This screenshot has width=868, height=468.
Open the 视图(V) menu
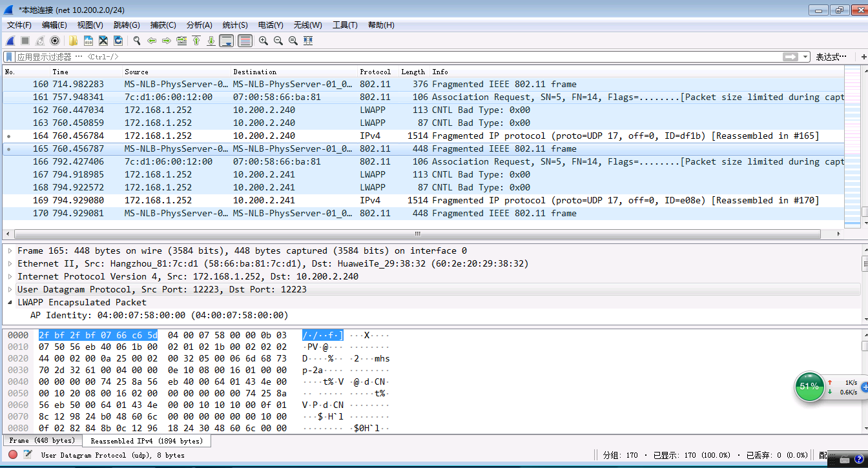pos(90,25)
